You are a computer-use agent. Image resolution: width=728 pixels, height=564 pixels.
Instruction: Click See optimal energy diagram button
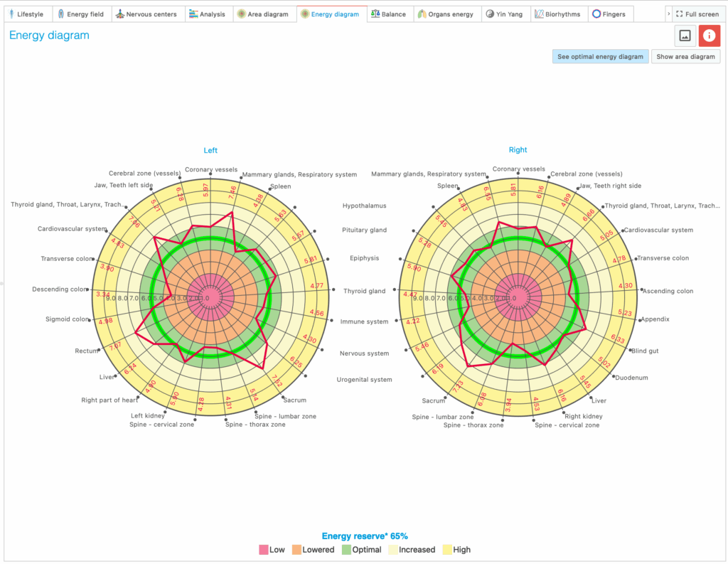tap(600, 57)
